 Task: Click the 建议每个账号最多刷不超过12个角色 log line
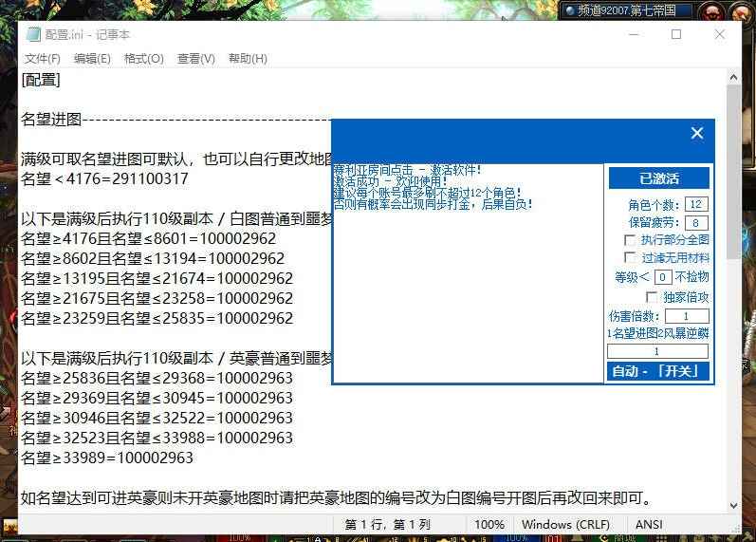(427, 193)
